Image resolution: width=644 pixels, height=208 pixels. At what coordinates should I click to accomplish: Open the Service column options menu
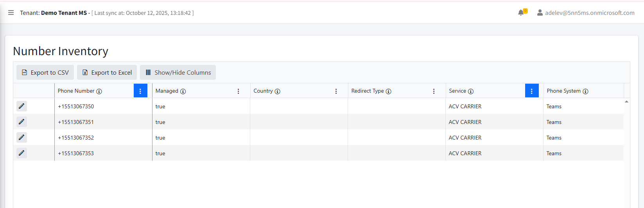532,91
